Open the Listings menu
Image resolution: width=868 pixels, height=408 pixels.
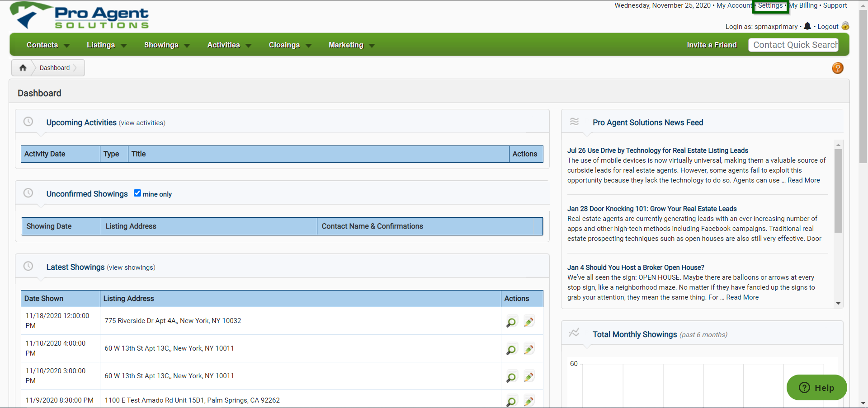pos(101,45)
